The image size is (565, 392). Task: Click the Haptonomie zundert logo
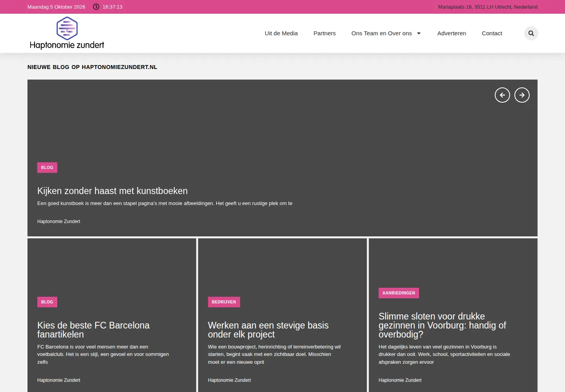click(67, 33)
